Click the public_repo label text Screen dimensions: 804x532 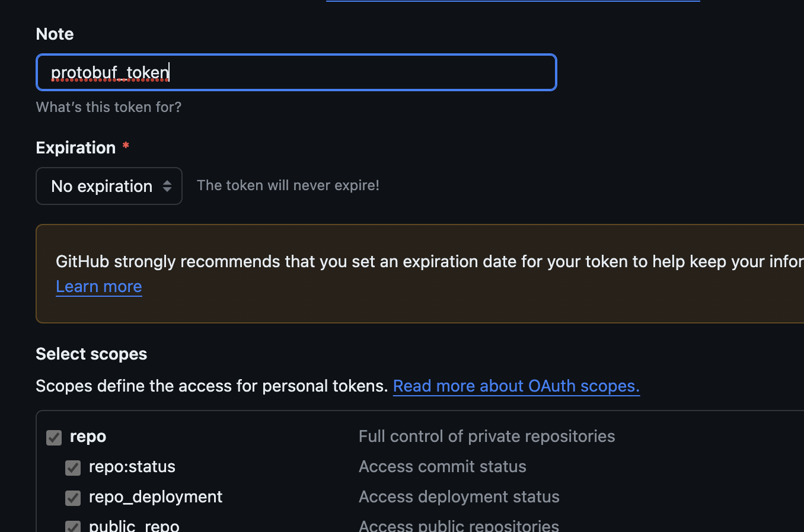(134, 525)
